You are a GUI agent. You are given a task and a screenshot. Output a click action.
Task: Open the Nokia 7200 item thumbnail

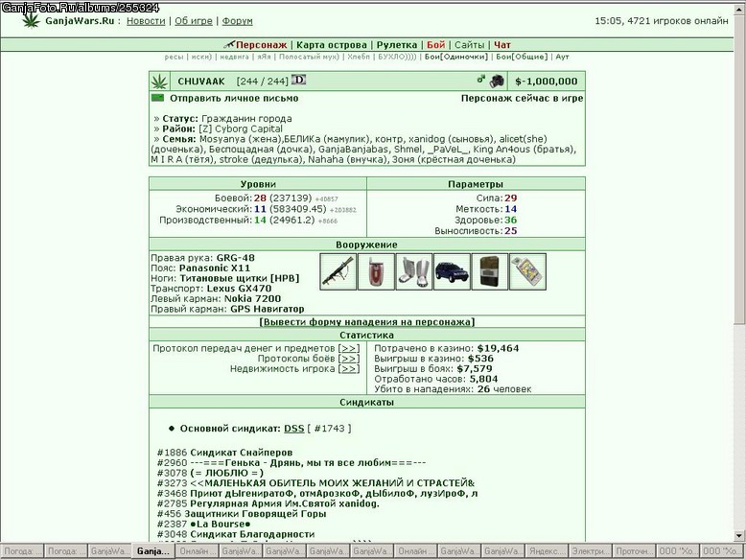click(x=490, y=271)
